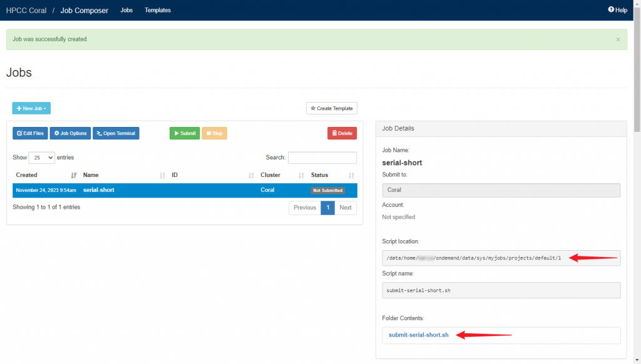Switch to the Templates section

[157, 10]
